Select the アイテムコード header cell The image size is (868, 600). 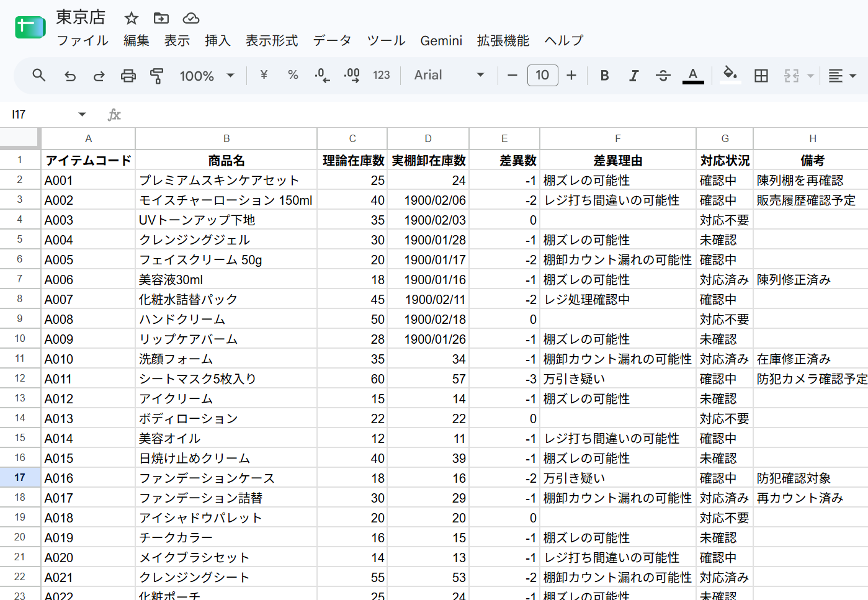coord(88,160)
